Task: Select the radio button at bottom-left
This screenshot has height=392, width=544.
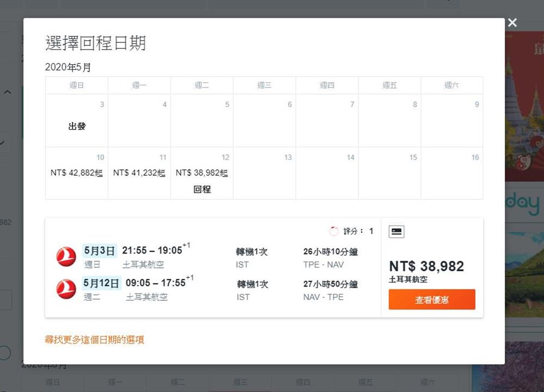Action: [x=4, y=353]
